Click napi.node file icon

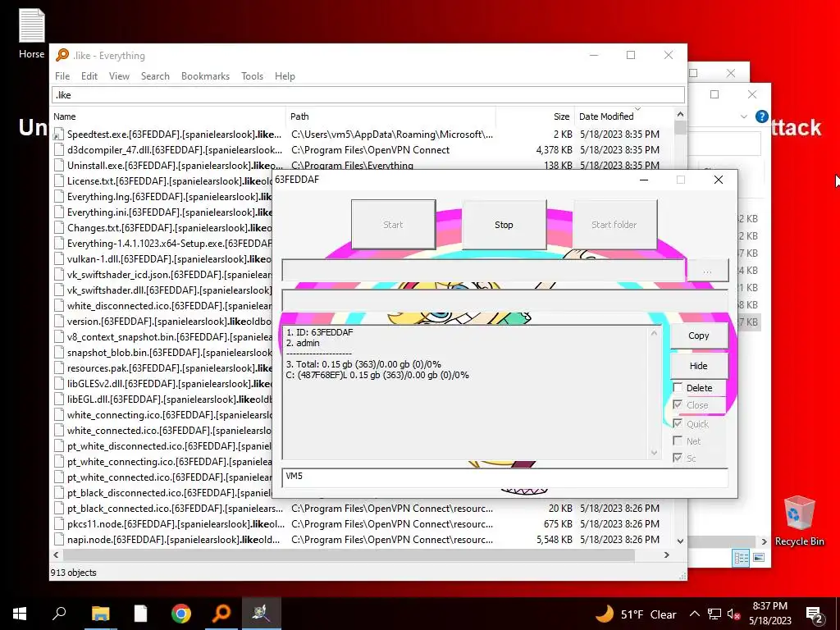tap(58, 540)
